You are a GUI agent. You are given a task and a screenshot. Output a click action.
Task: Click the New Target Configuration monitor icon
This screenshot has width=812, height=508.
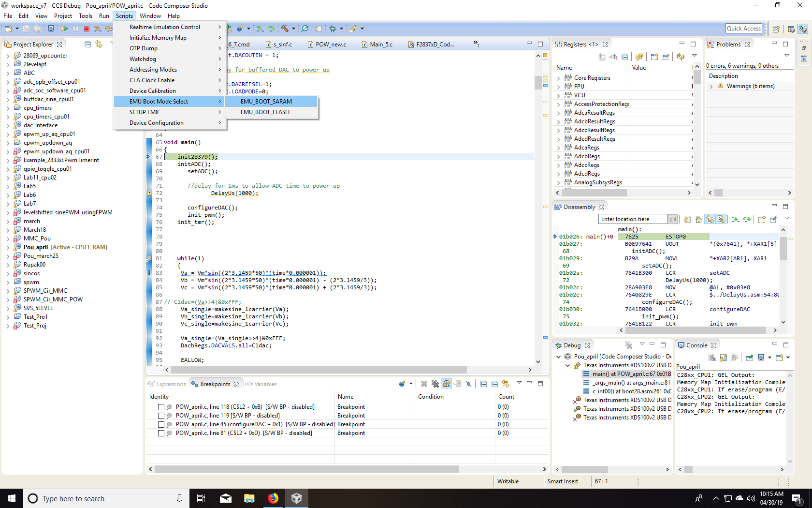(51, 29)
